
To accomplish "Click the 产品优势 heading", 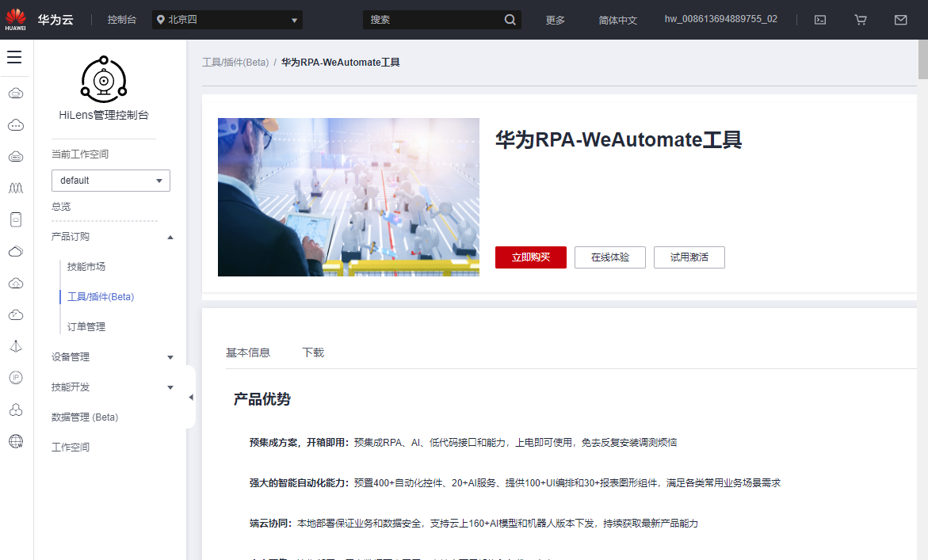I will tap(262, 399).
